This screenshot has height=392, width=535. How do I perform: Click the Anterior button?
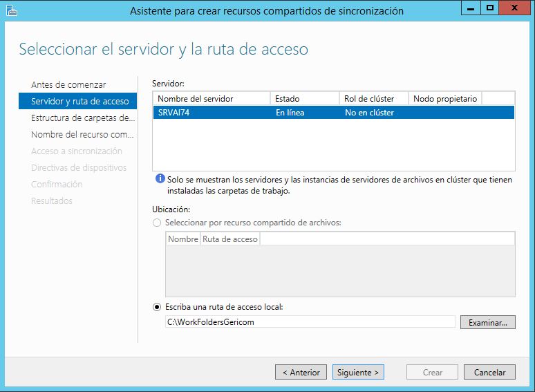[301, 372]
